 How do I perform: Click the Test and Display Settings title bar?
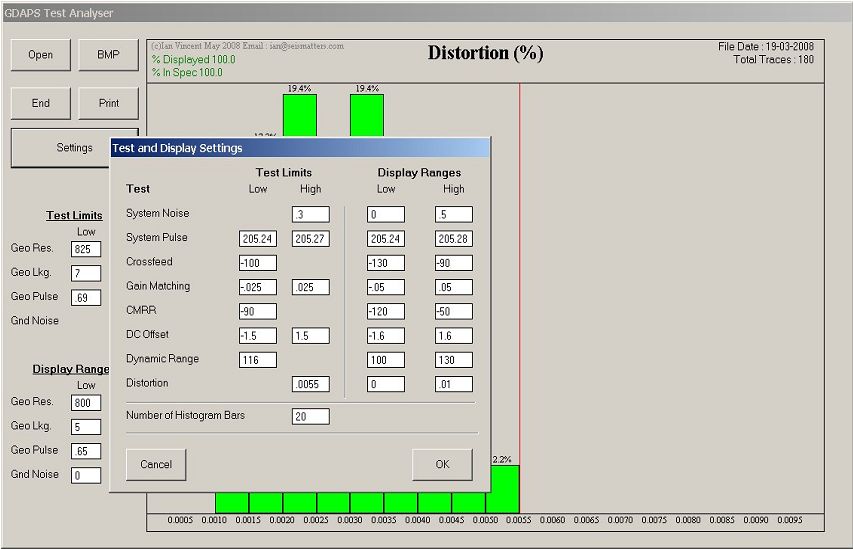coord(300,148)
